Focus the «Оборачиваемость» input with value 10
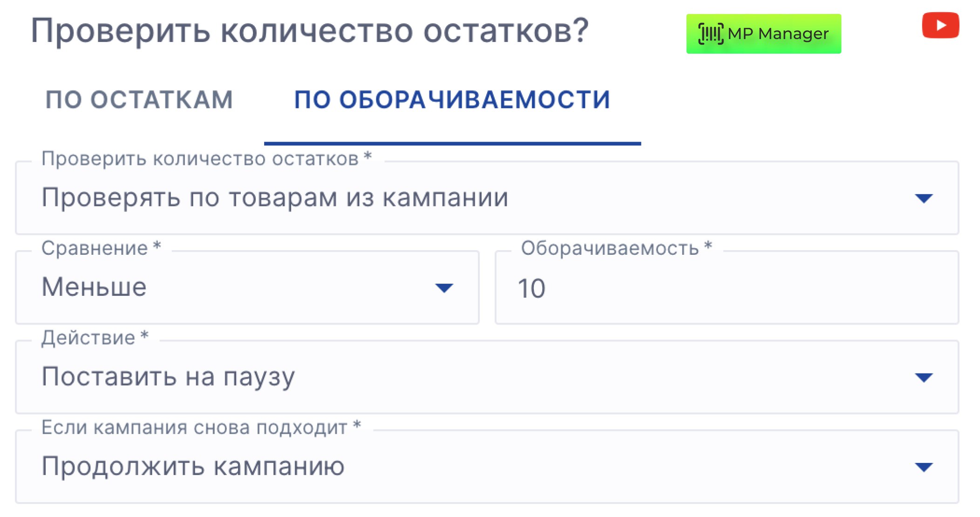This screenshot has width=980, height=517. point(727,288)
